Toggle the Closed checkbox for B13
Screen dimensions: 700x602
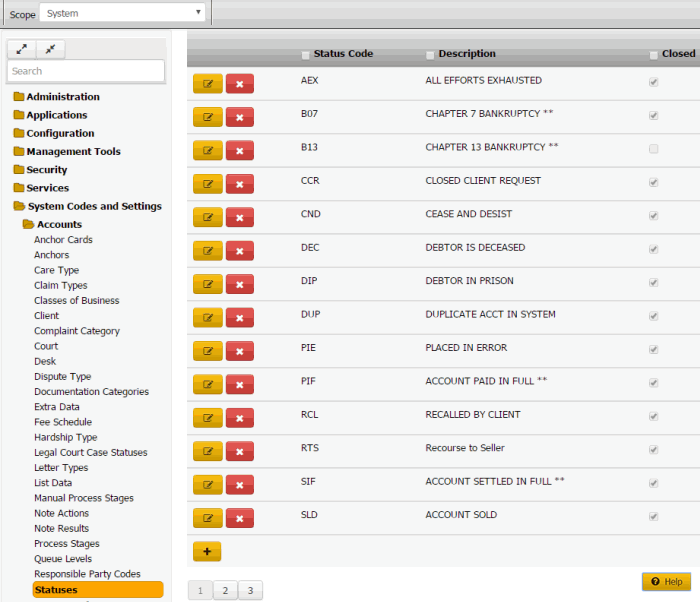654,149
